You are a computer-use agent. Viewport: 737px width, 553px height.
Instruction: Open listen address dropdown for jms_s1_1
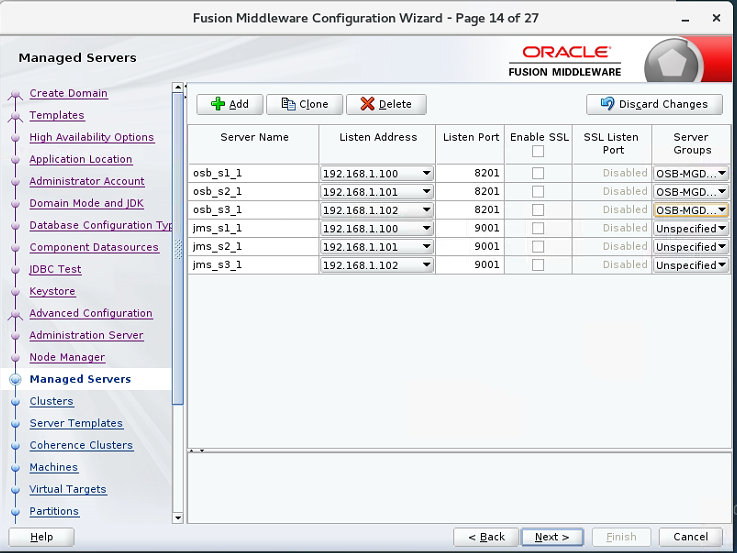point(426,228)
